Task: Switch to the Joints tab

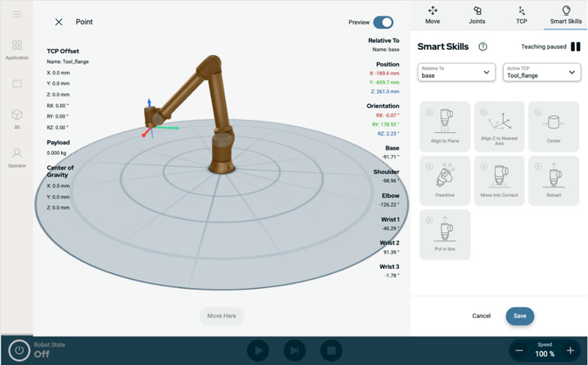Action: [x=477, y=14]
